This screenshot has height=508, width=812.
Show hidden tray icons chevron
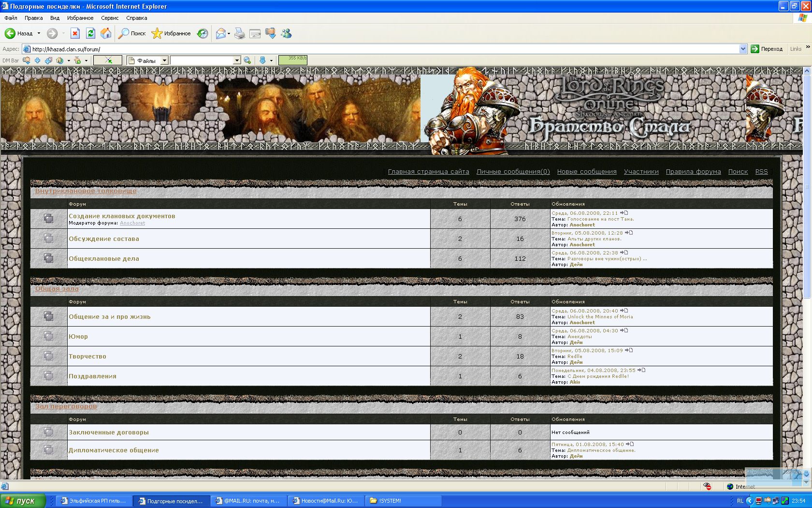(750, 501)
